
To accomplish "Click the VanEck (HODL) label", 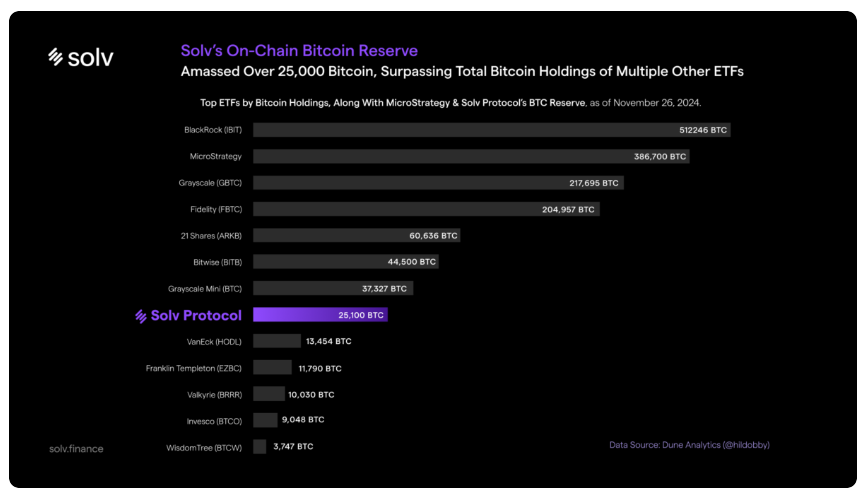I will coord(215,341).
